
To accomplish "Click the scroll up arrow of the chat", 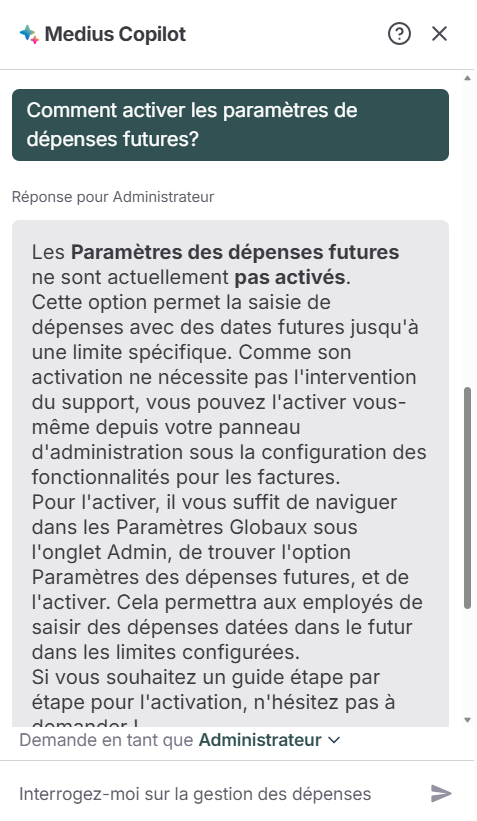I will pyautogui.click(x=468, y=78).
